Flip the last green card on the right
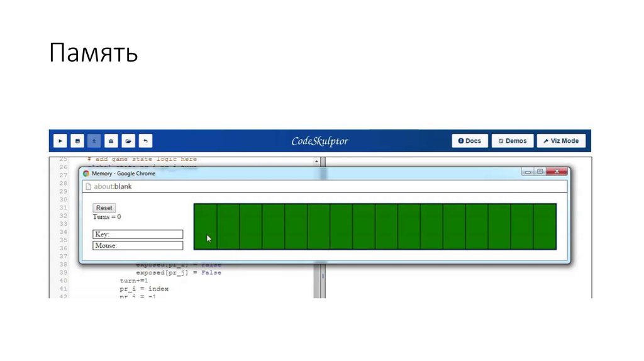The height and width of the screenshot is (361, 644). (x=545, y=226)
